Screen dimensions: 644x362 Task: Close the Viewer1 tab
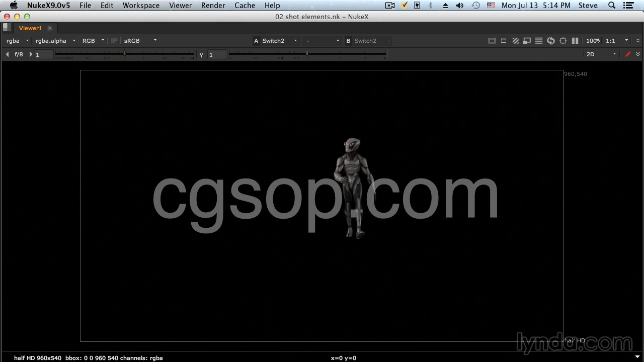coord(50,28)
